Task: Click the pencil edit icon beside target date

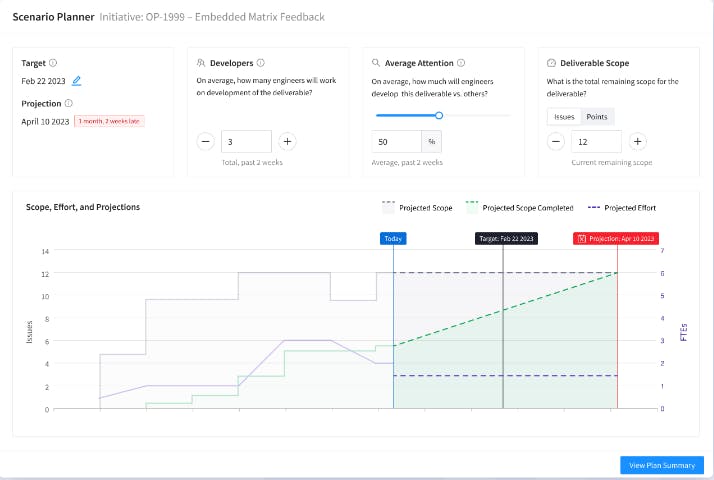Action: pos(77,81)
